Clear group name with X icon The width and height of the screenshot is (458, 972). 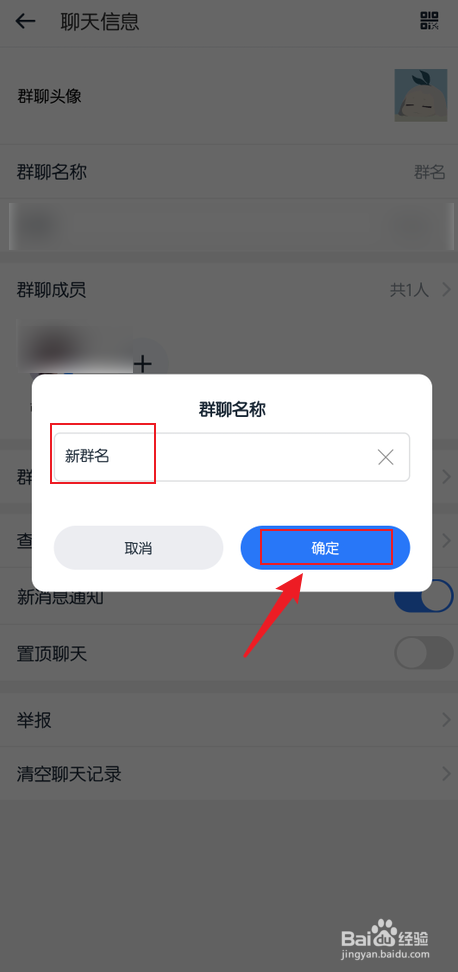coord(385,457)
